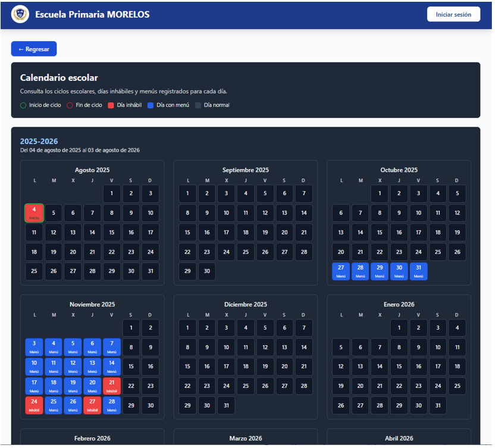Click the Fin de ciclo legend circle

[x=70, y=105]
